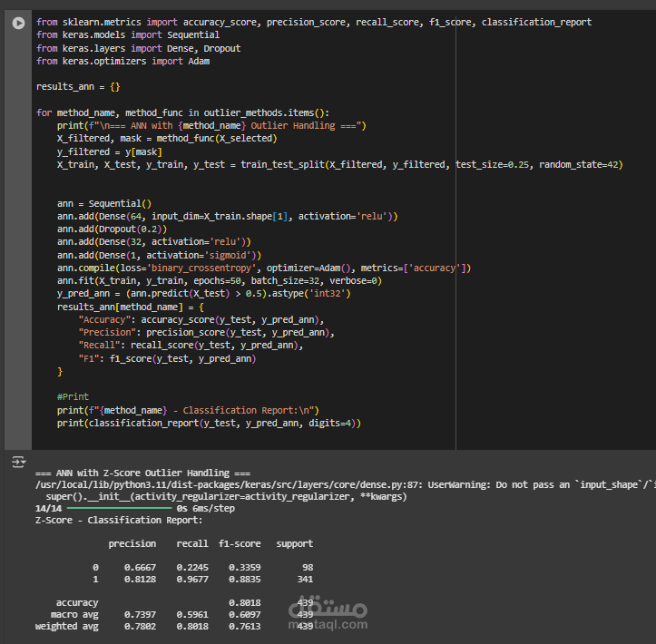Click the 'from keras.optimizers import Adam' line
The image size is (656, 644).
click(122, 61)
